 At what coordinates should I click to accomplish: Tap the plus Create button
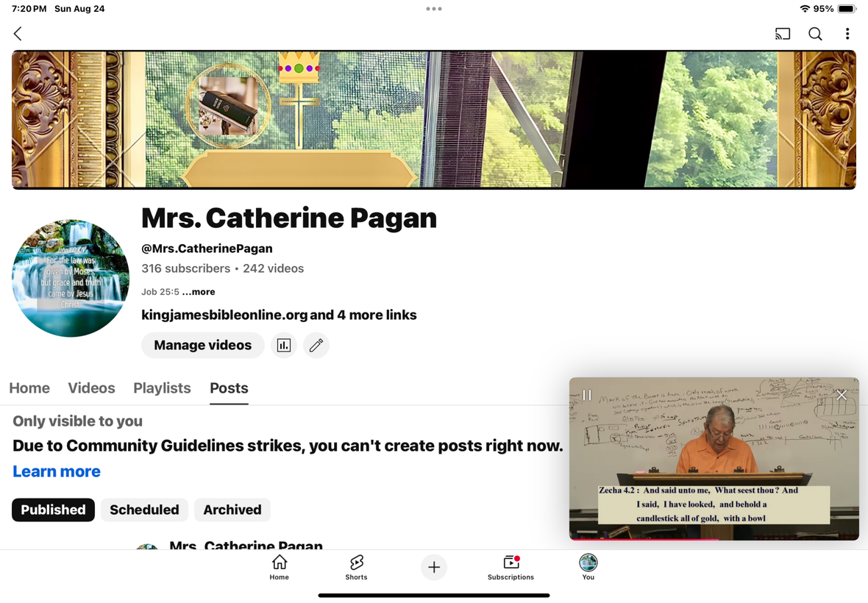coord(434,567)
